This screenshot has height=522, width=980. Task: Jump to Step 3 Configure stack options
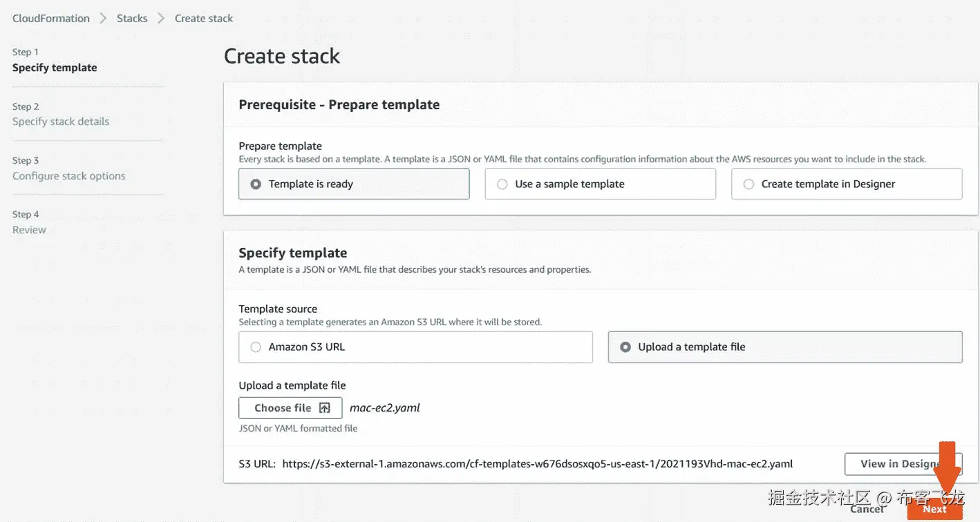[69, 176]
